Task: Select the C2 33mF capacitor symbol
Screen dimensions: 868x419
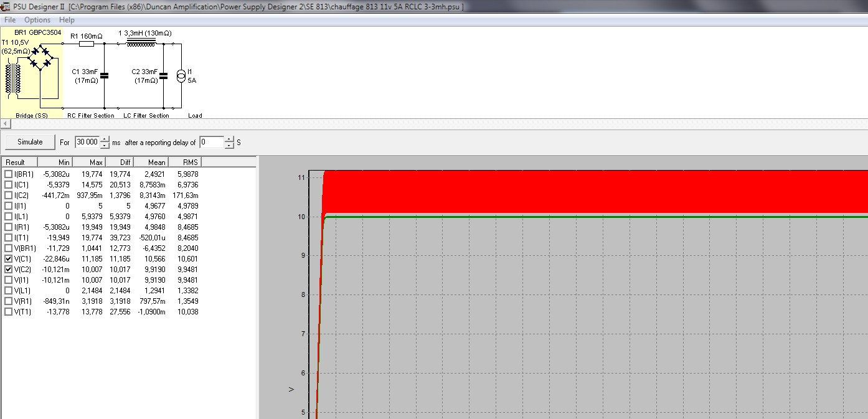Action: coord(163,76)
